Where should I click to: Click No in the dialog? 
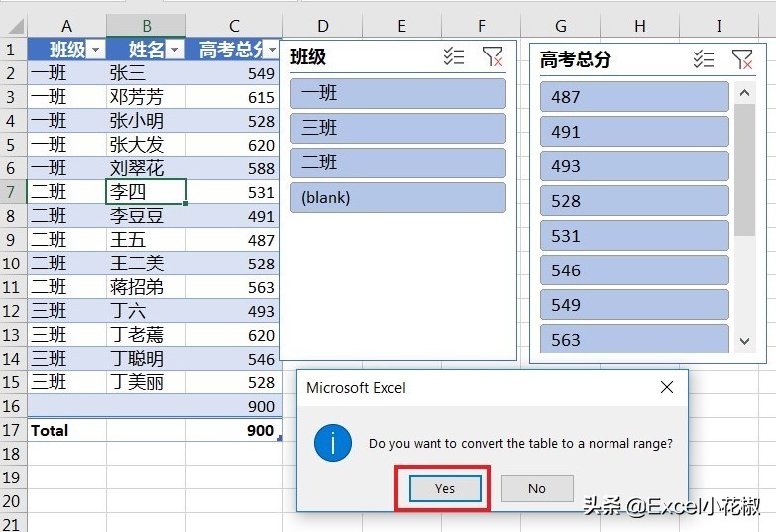coord(537,489)
